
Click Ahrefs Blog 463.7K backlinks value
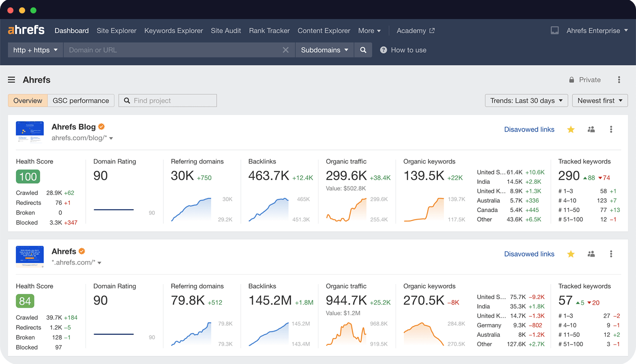[269, 176]
